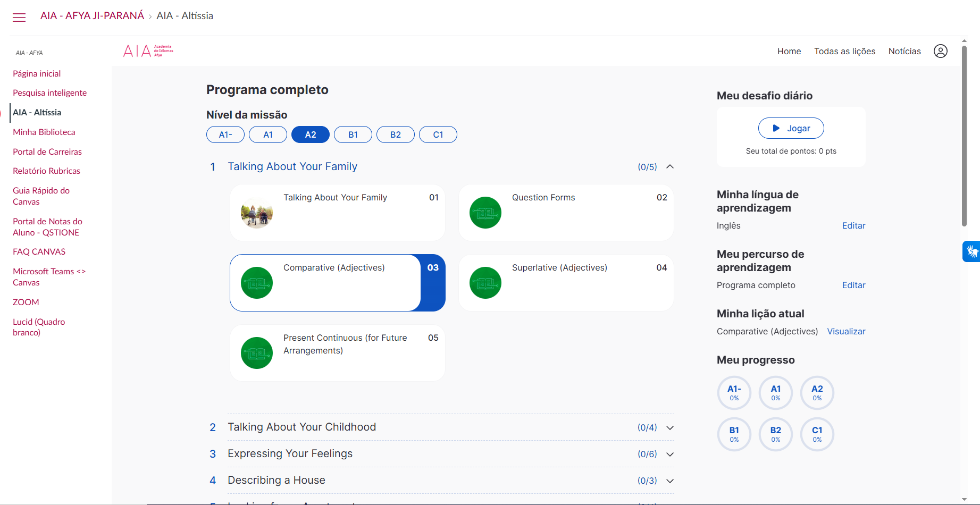This screenshot has width=980, height=505.
Task: Go to Home in the top navigation
Action: [789, 51]
